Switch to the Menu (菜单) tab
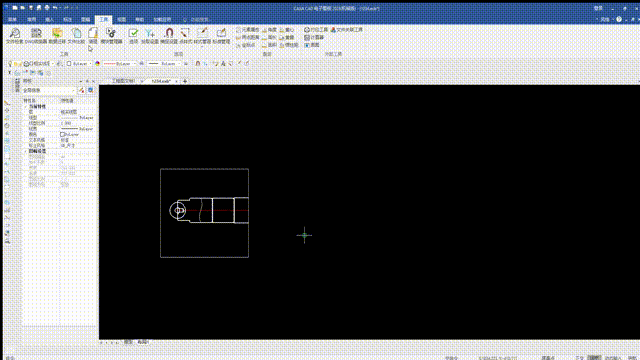 (x=12, y=20)
